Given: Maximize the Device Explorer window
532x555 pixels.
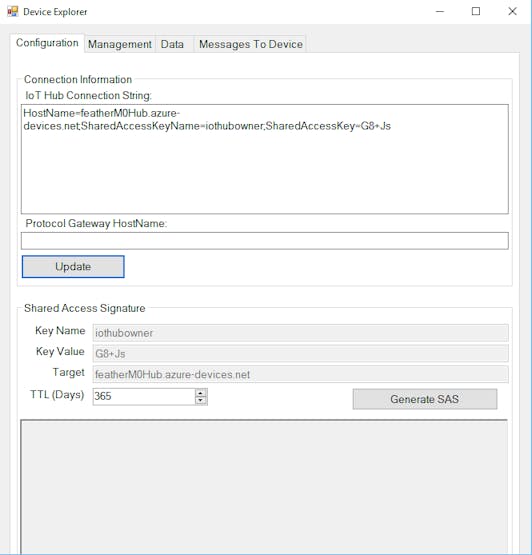Looking at the screenshot, I should (476, 11).
